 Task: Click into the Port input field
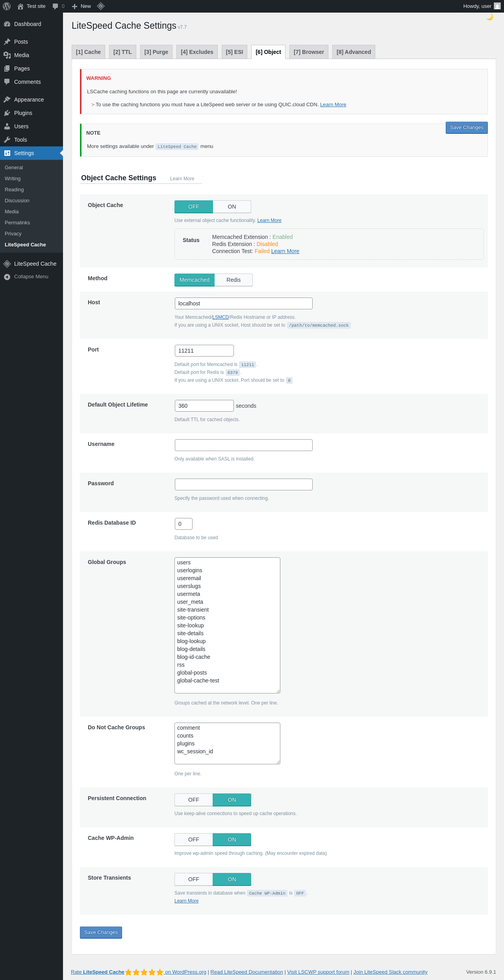204,351
